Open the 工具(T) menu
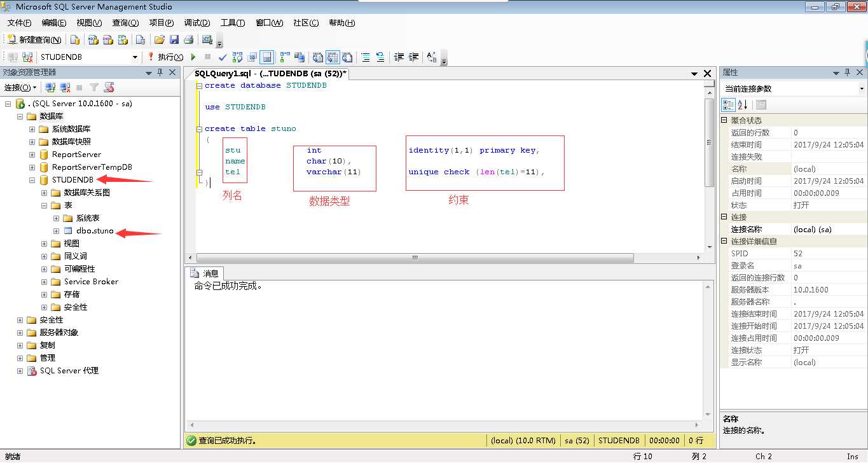Viewport: 868px width, 463px height. point(233,23)
